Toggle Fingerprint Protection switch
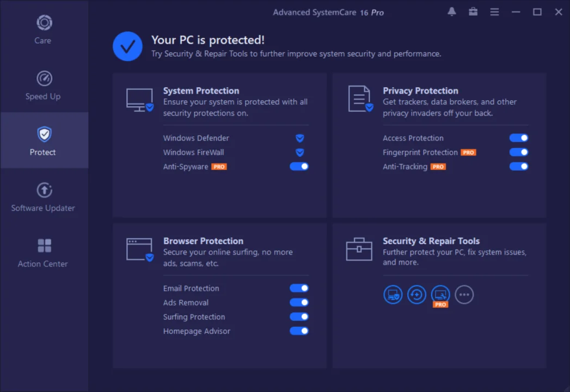570x392 pixels. pos(519,152)
